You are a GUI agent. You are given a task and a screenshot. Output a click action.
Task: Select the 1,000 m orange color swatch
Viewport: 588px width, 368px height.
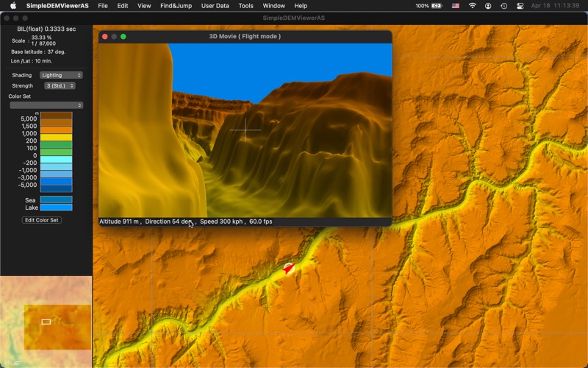click(57, 130)
